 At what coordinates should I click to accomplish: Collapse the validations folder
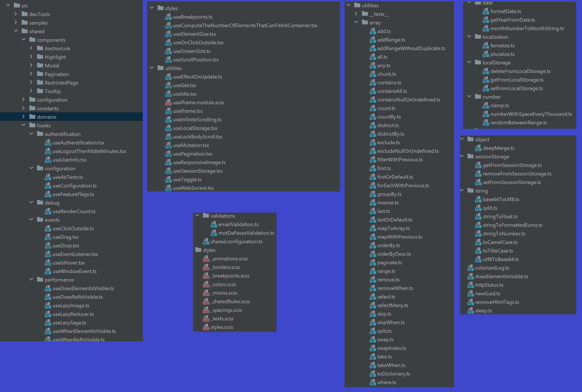(197, 215)
